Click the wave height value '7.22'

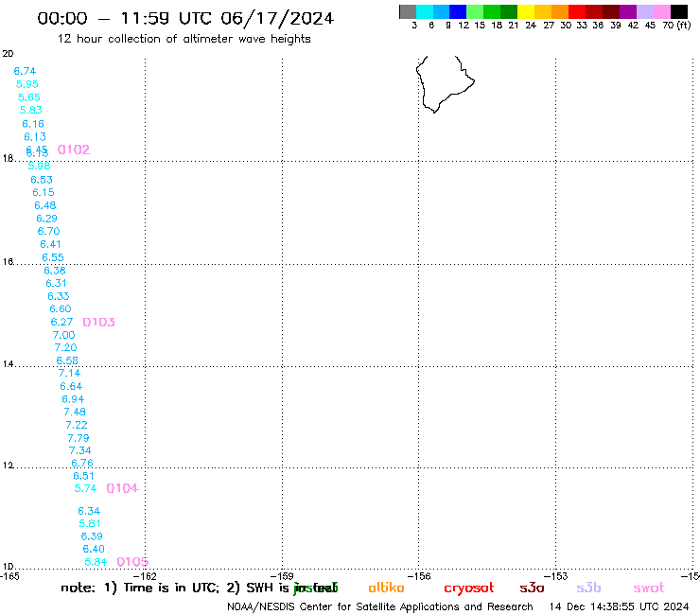click(x=77, y=425)
